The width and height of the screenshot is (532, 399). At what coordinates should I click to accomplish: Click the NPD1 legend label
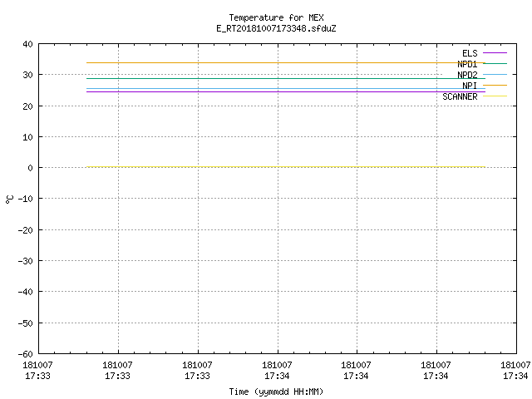point(467,64)
